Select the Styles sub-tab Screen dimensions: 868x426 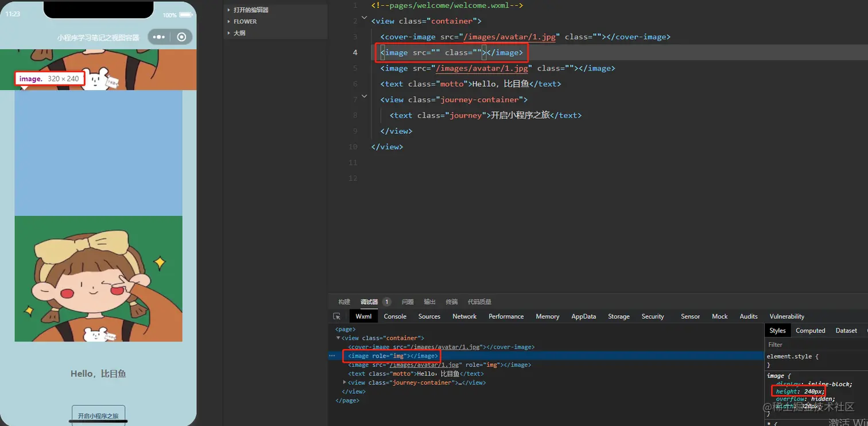pyautogui.click(x=777, y=331)
